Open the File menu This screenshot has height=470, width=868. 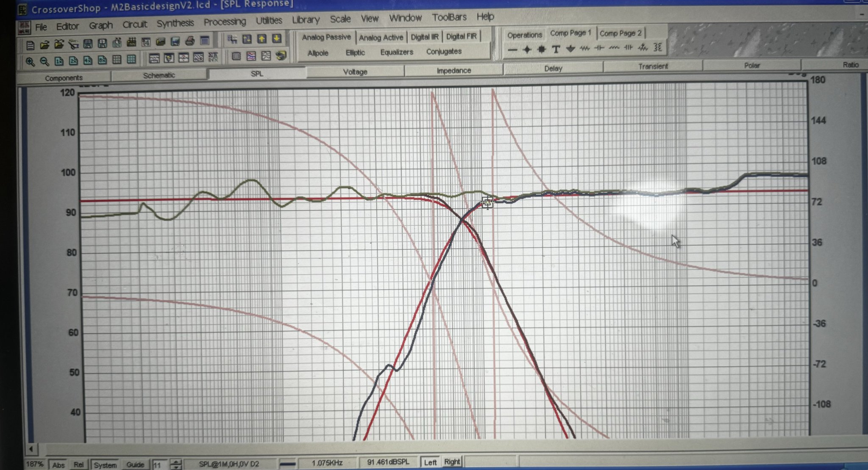tap(41, 27)
